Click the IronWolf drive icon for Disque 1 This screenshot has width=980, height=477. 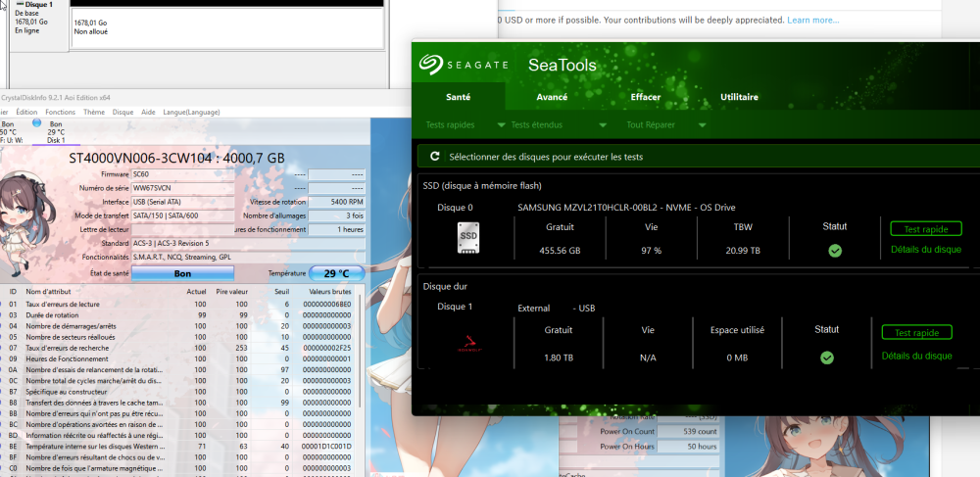pos(468,344)
